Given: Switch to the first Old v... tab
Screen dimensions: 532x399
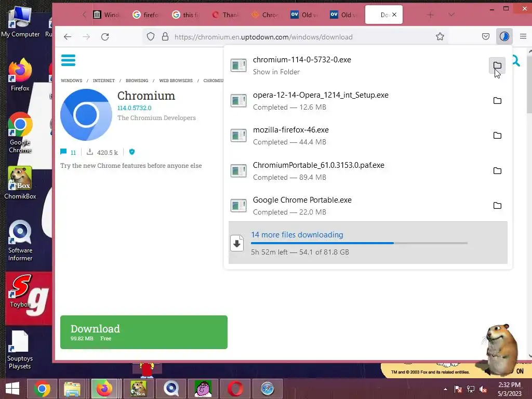Looking at the screenshot, I should point(303,15).
